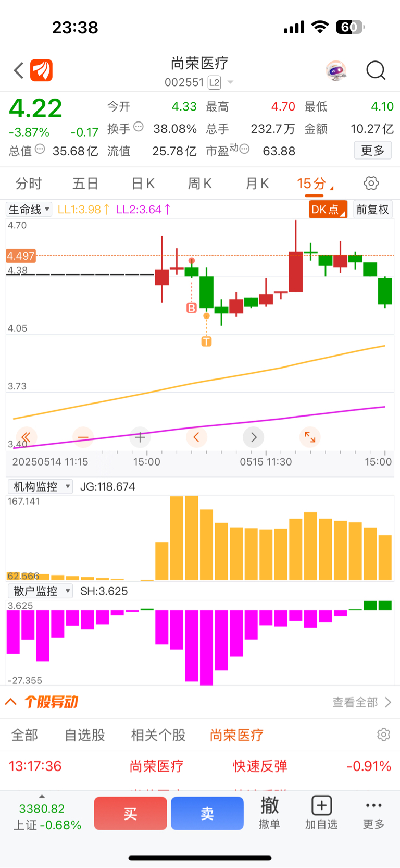Open the 13:17:36 快速反弹 alert row
400x868 pixels.
(x=200, y=766)
